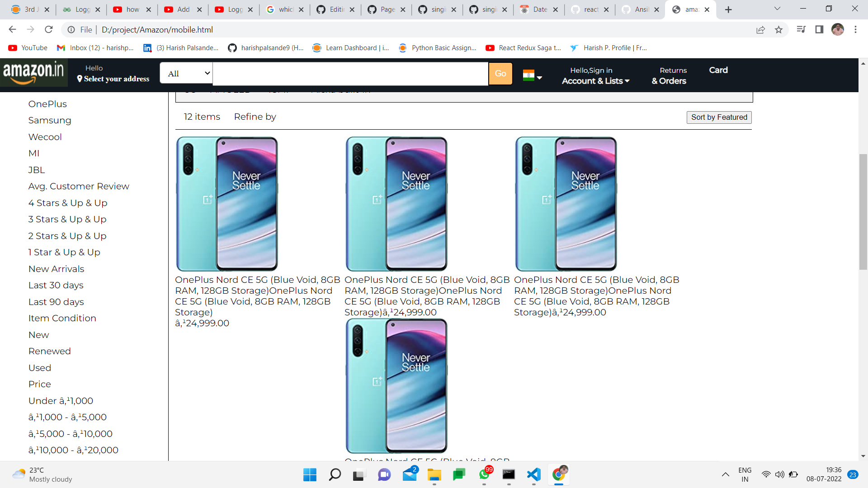868x488 pixels.
Task: Toggle the browser side panel
Action: coord(819,29)
